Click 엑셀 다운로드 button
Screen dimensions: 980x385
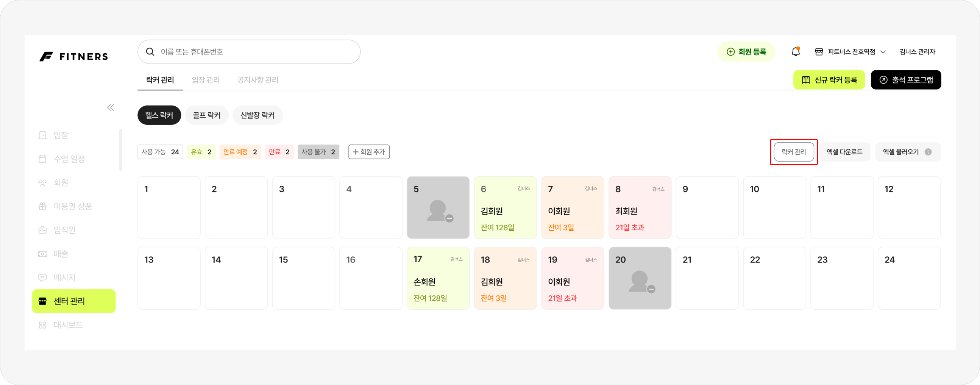(x=844, y=152)
